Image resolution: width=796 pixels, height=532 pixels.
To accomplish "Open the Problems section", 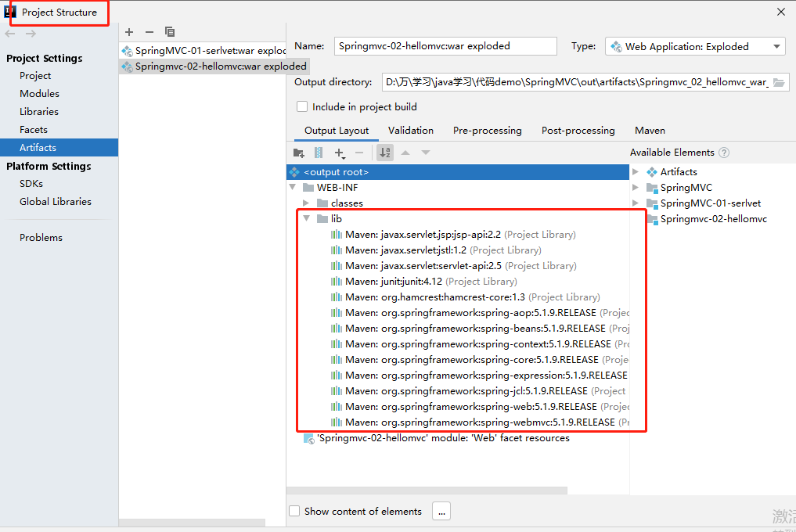I will click(41, 238).
